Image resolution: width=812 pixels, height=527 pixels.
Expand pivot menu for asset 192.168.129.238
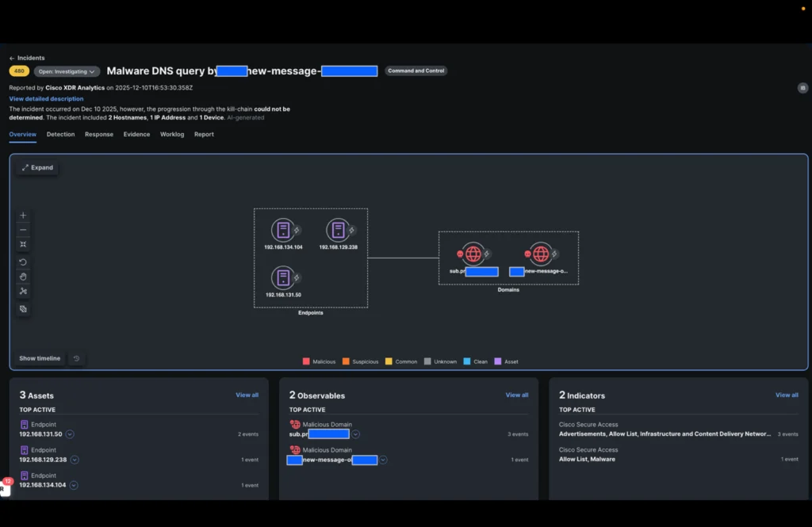pos(75,460)
